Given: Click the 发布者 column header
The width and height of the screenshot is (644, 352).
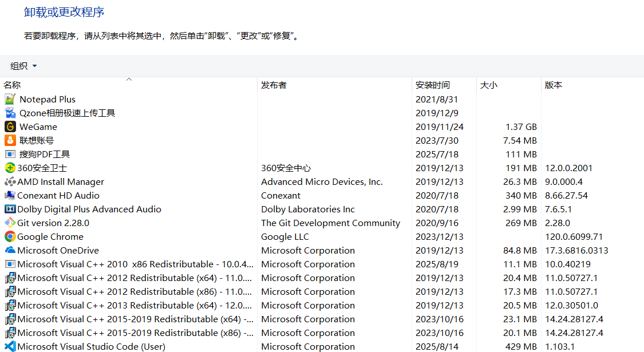Looking at the screenshot, I should click(274, 85).
